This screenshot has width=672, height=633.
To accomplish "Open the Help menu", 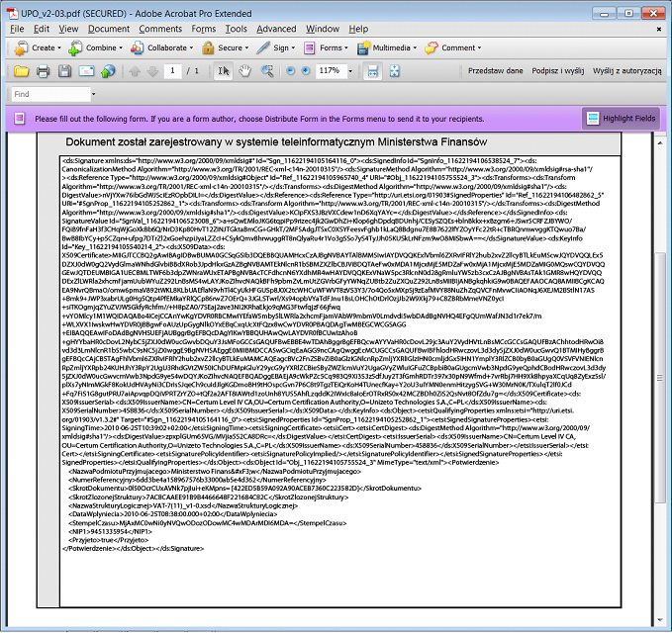I will [358, 29].
